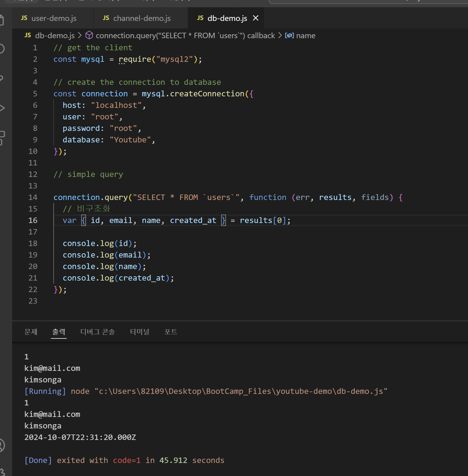
Task: Expand the connection.query callback breadcrumb
Action: click(x=185, y=35)
